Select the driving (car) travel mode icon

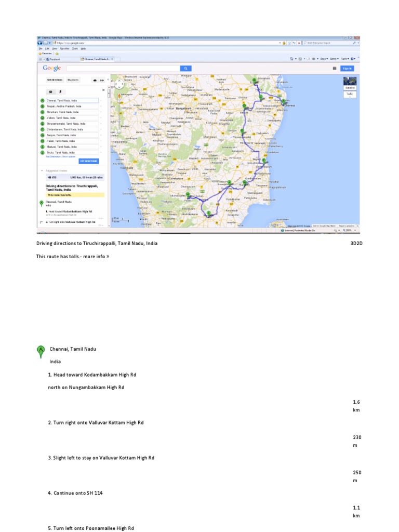click(x=50, y=91)
